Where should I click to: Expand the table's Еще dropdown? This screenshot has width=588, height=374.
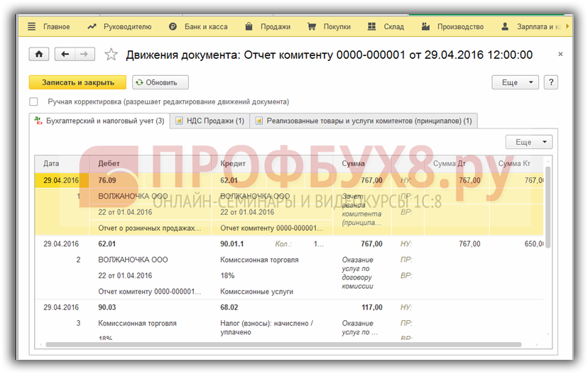(x=528, y=142)
